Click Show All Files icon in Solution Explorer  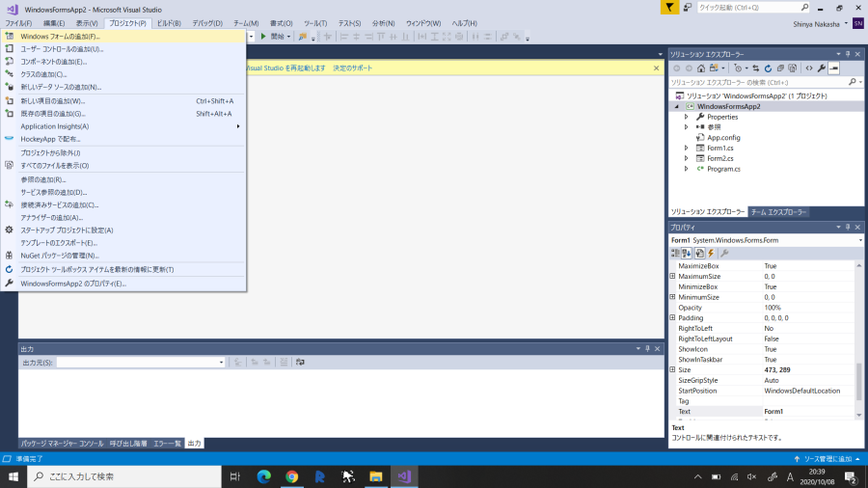click(793, 68)
